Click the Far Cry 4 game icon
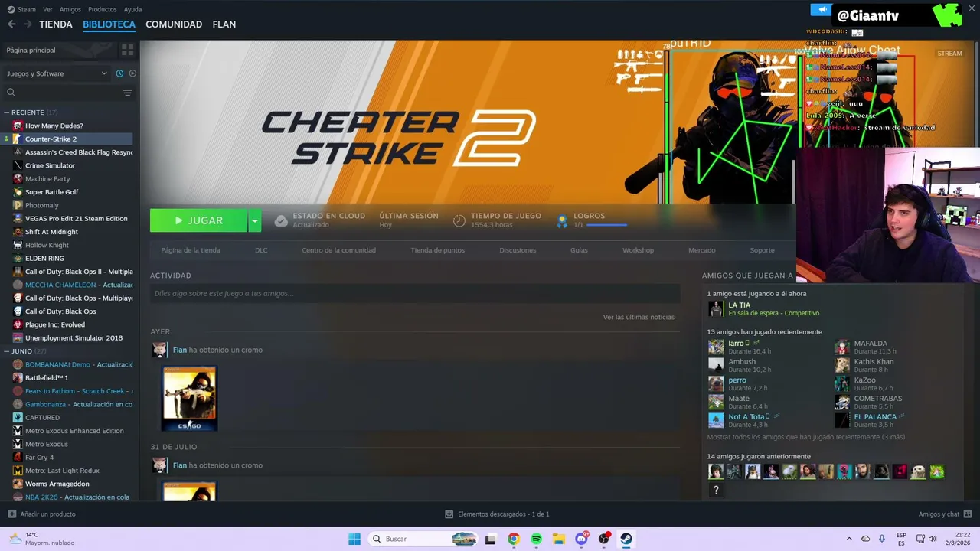Screen dimensions: 980x551 18,458
